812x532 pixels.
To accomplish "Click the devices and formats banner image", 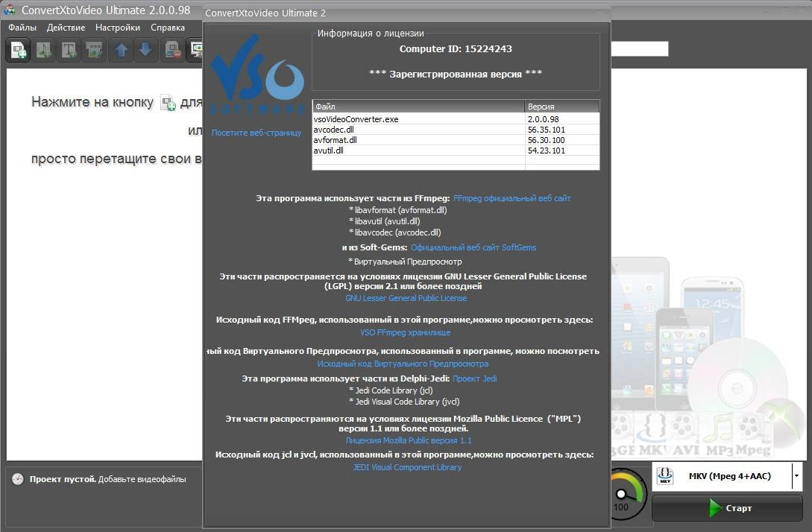I will tap(707, 357).
